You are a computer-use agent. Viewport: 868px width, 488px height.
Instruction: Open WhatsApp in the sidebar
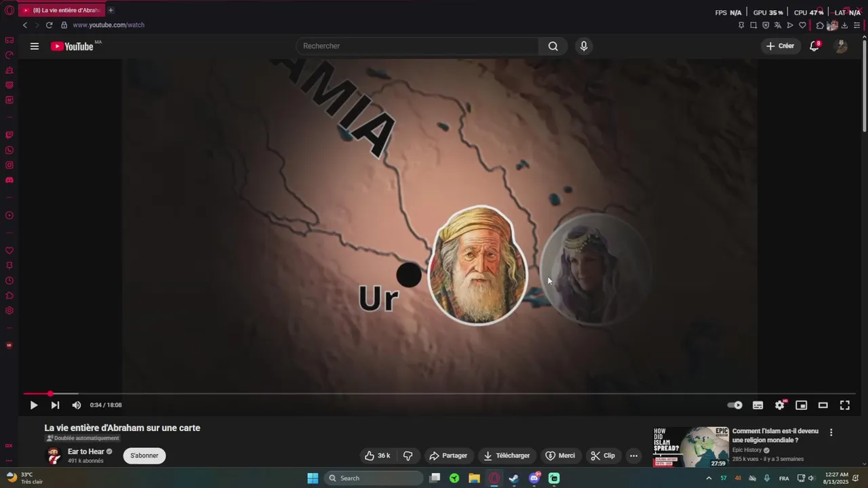(9, 150)
